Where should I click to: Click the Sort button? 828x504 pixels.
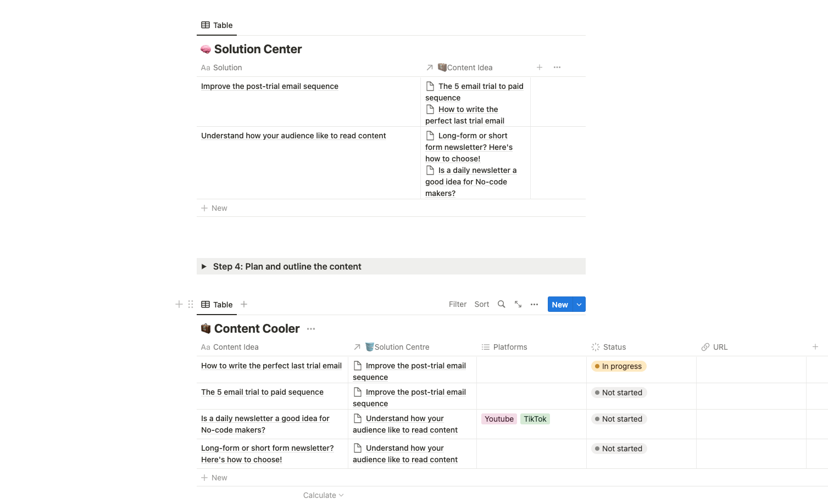click(x=481, y=304)
